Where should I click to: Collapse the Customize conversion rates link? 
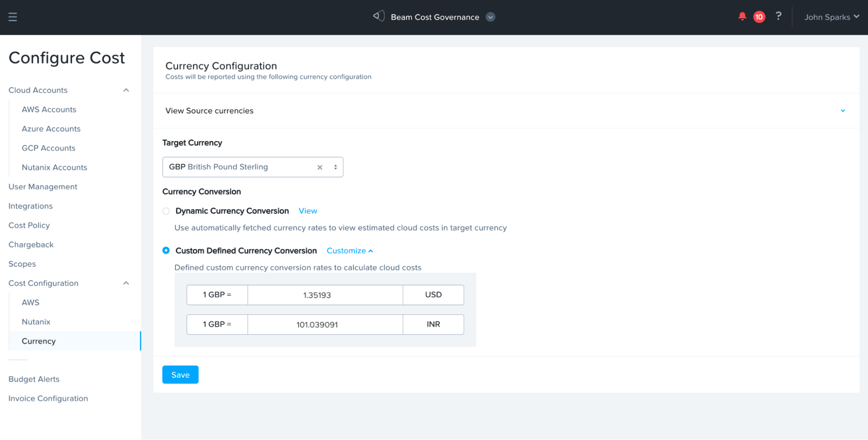point(350,251)
